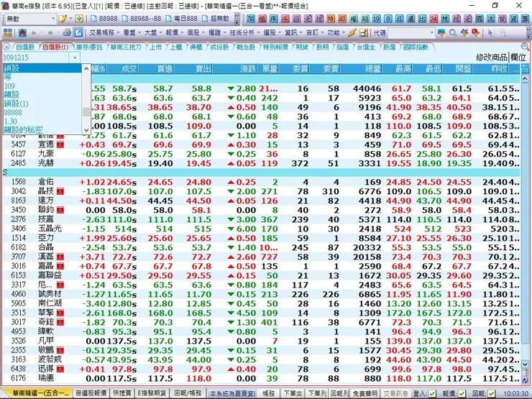Image resolution: width=532 pixels, height=399 pixels.
Task: Open the 技術分析 menu dropdown
Action: (x=244, y=33)
